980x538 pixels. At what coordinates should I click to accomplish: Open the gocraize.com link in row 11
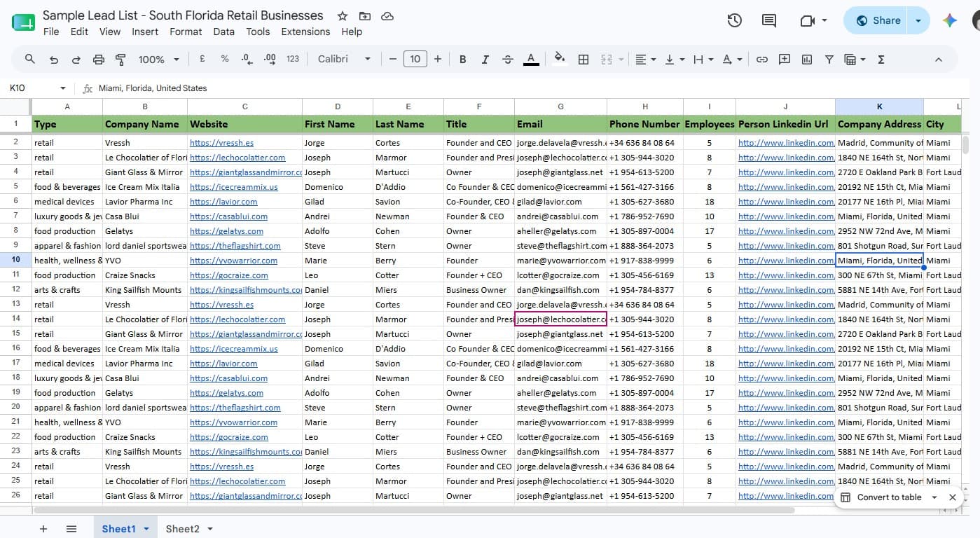[x=228, y=275]
